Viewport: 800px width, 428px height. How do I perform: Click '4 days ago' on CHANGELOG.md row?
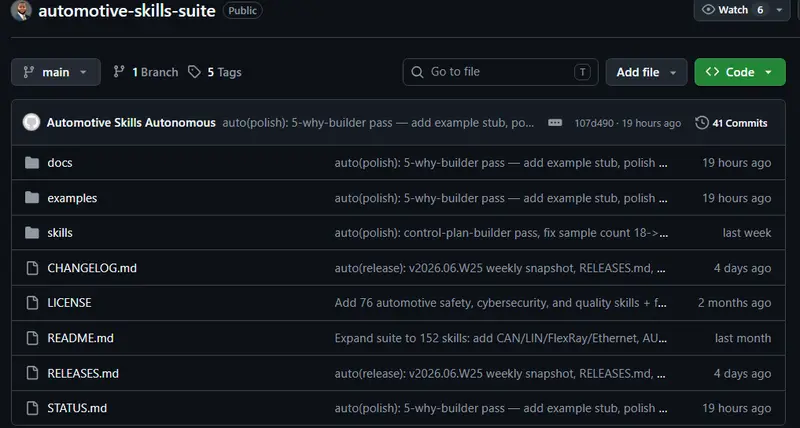tap(742, 268)
